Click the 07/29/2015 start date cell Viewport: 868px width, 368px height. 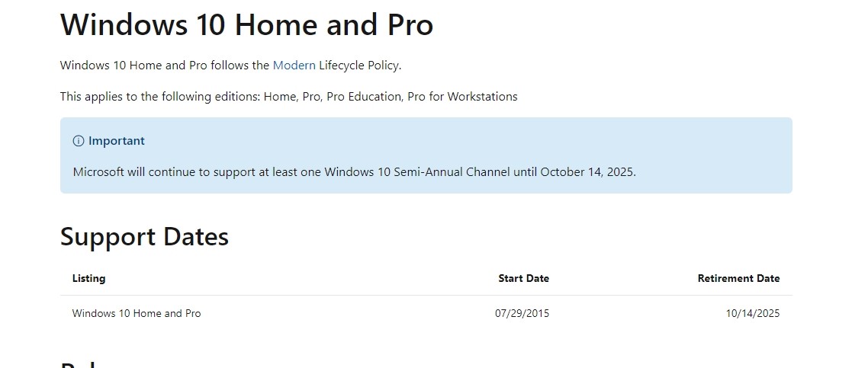coord(522,313)
